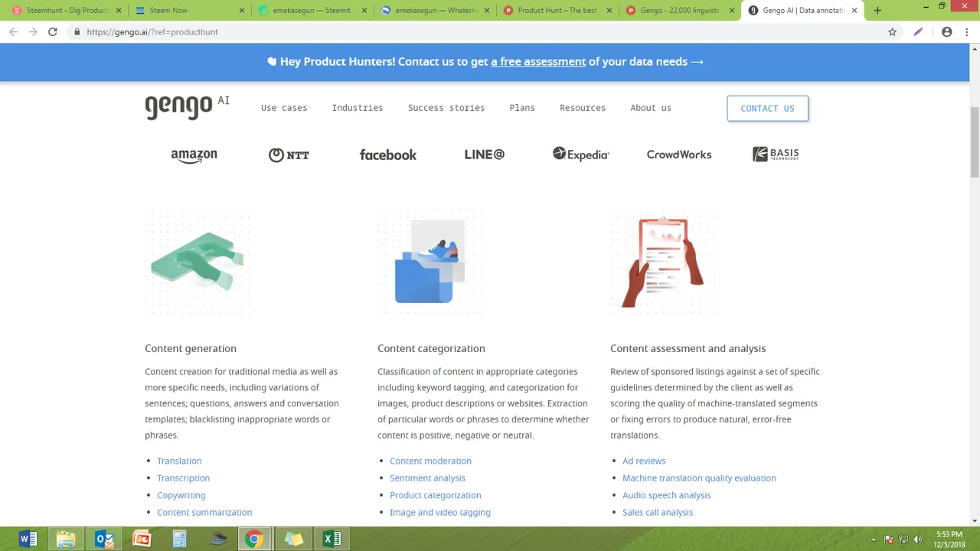The image size is (980, 551).
Task: Open Sticky Notes from the taskbar
Action: click(x=294, y=540)
